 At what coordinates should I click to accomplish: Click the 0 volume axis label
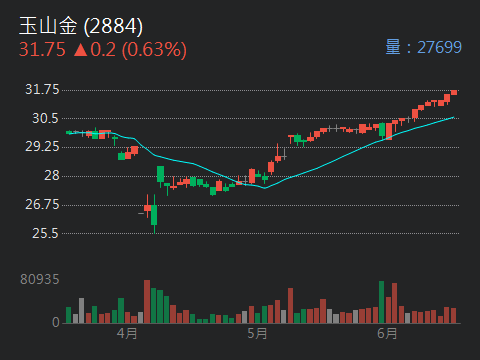56,322
